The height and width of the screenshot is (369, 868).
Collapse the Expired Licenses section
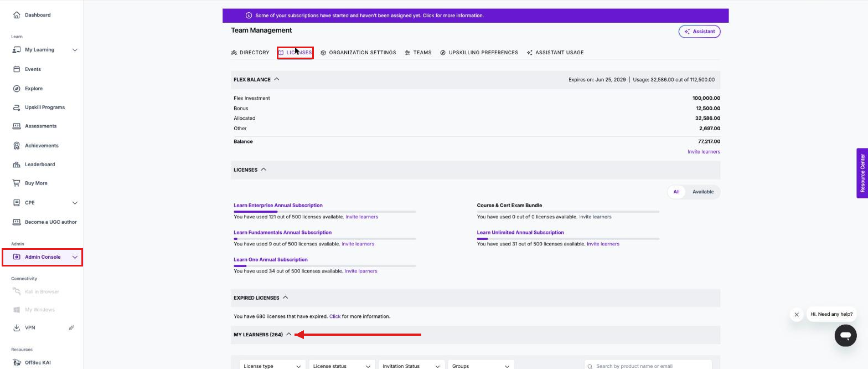286,298
